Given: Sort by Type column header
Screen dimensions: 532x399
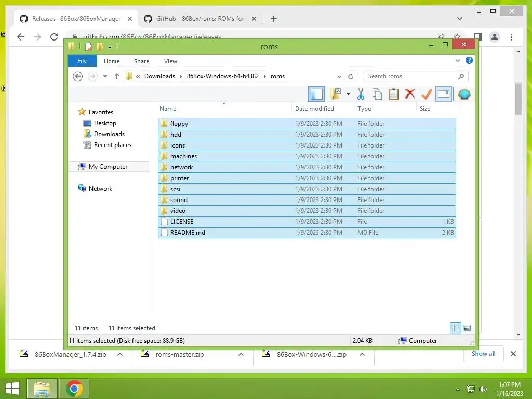Looking at the screenshot, I should [x=385, y=109].
